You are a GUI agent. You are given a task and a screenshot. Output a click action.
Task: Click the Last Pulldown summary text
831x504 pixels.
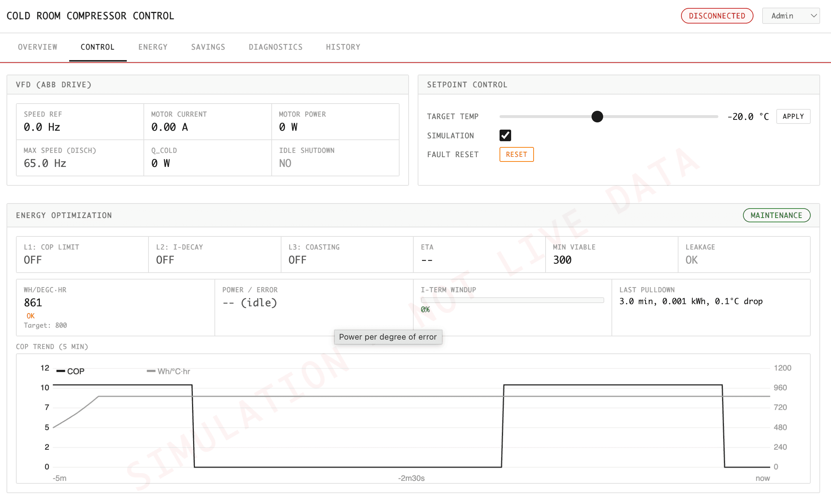[x=691, y=302]
